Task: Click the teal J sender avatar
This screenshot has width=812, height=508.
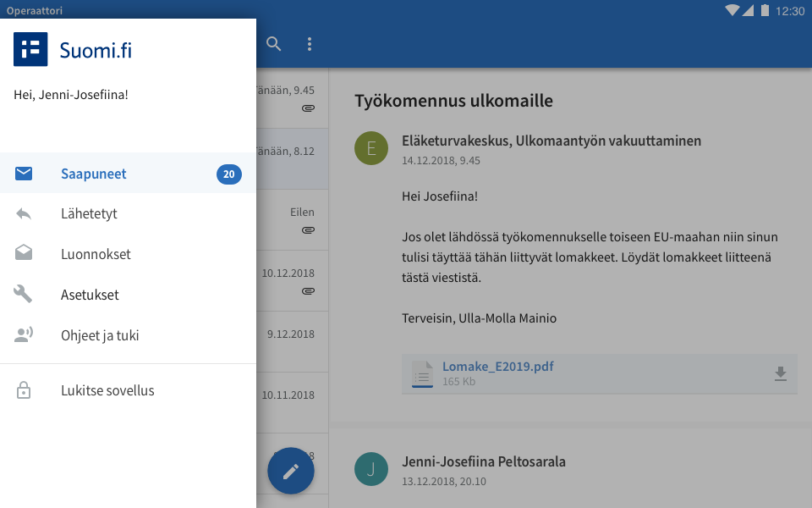Action: [371, 469]
